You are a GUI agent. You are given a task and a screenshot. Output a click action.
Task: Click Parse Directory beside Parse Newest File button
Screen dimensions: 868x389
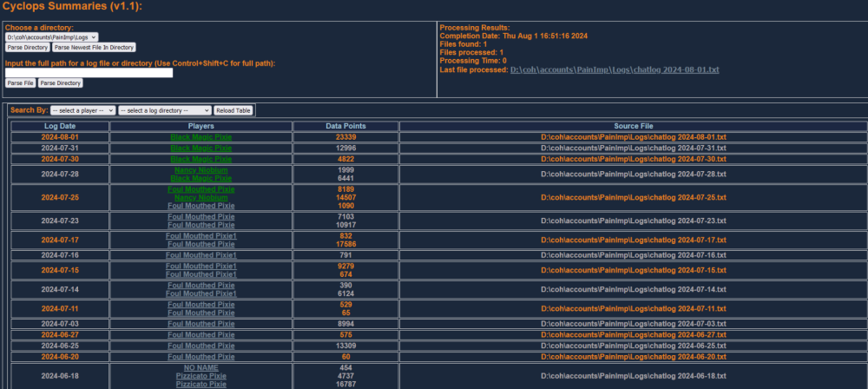click(27, 47)
